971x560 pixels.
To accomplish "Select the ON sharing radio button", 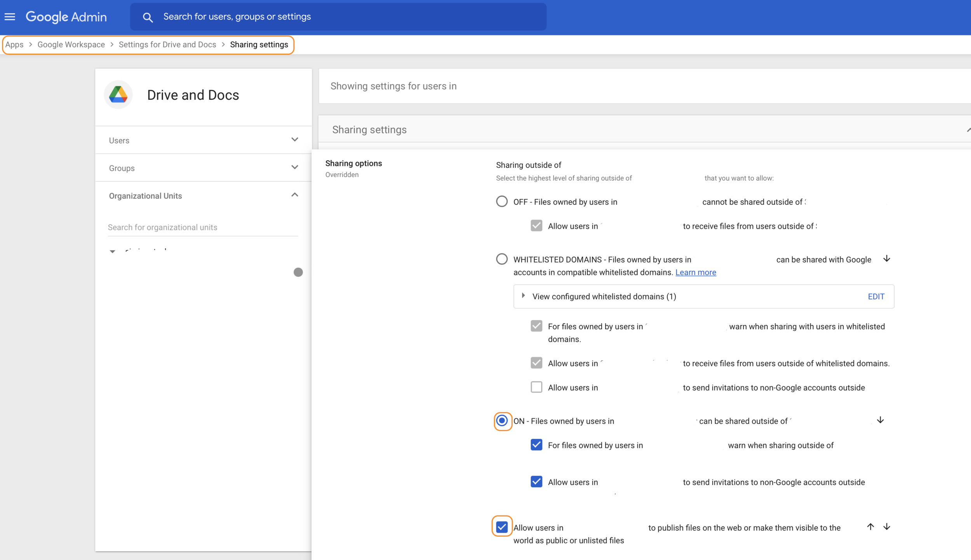I will 502,421.
